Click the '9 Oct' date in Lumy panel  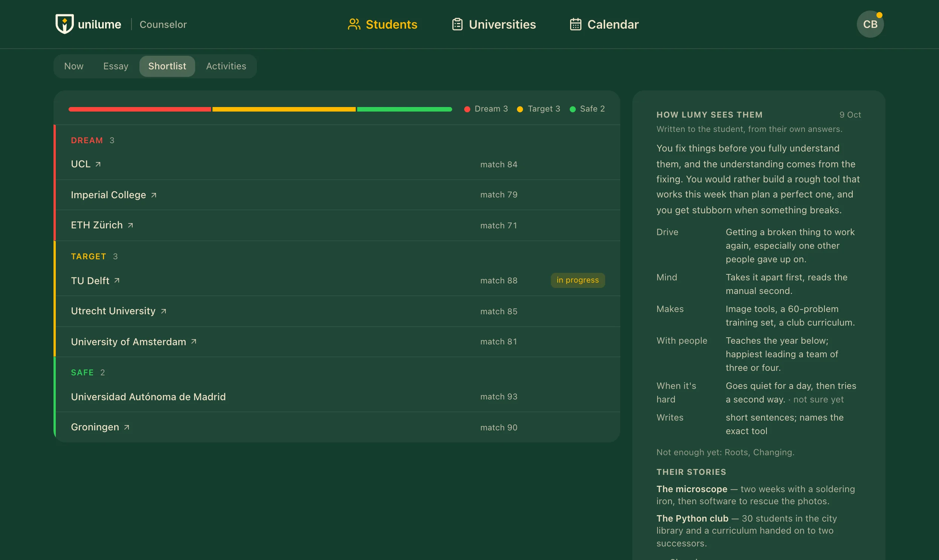[850, 115]
